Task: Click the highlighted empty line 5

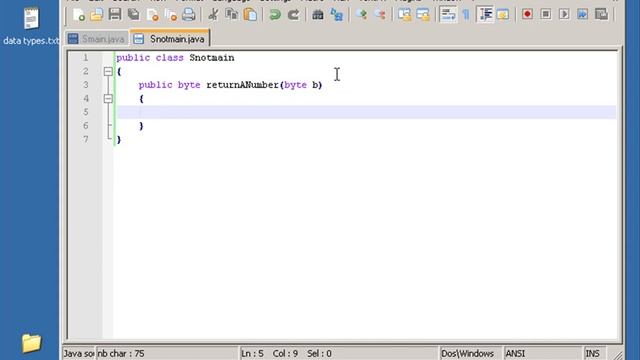Action: [x=366, y=112]
